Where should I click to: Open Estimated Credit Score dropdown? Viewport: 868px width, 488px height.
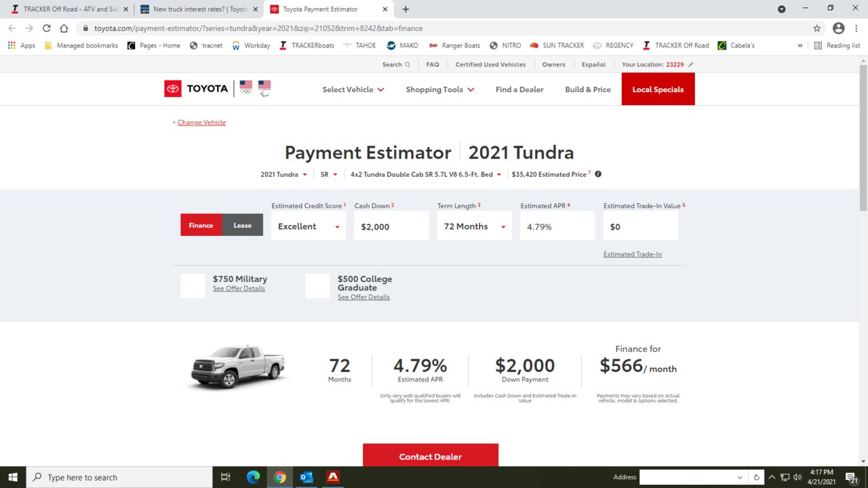[x=309, y=226]
